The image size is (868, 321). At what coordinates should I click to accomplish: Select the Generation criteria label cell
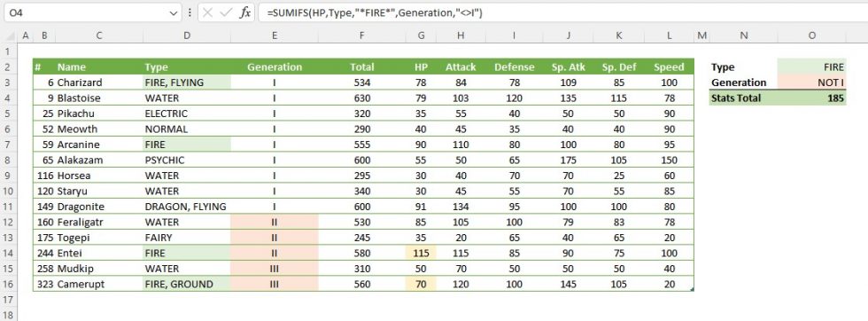click(743, 82)
